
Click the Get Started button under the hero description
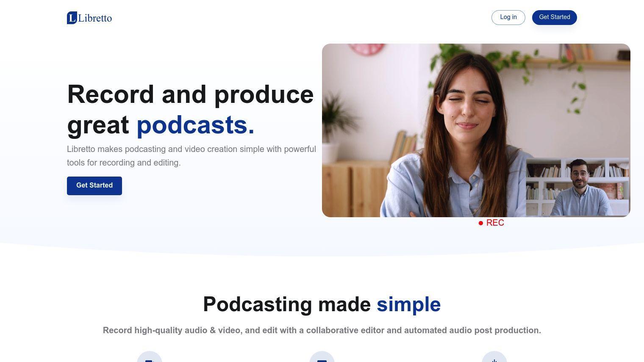tap(94, 186)
